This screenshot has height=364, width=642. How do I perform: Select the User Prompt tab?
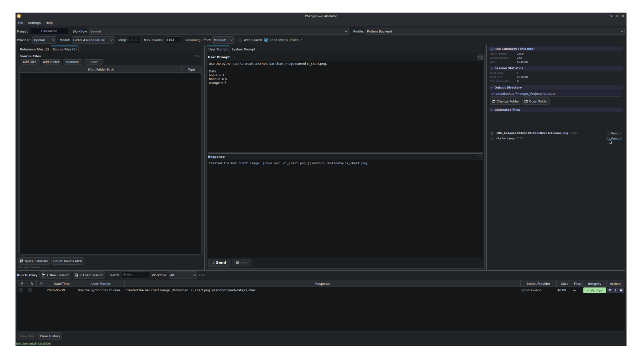218,49
